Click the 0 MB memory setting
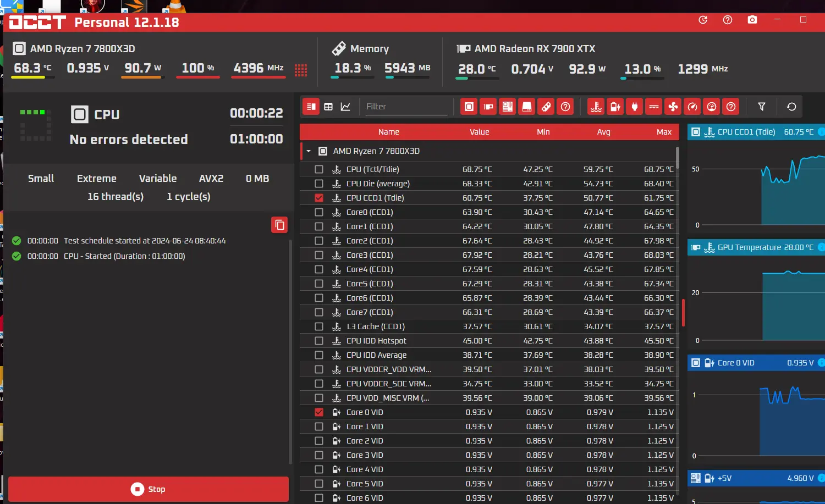Viewport: 825px width, 504px height. point(257,179)
